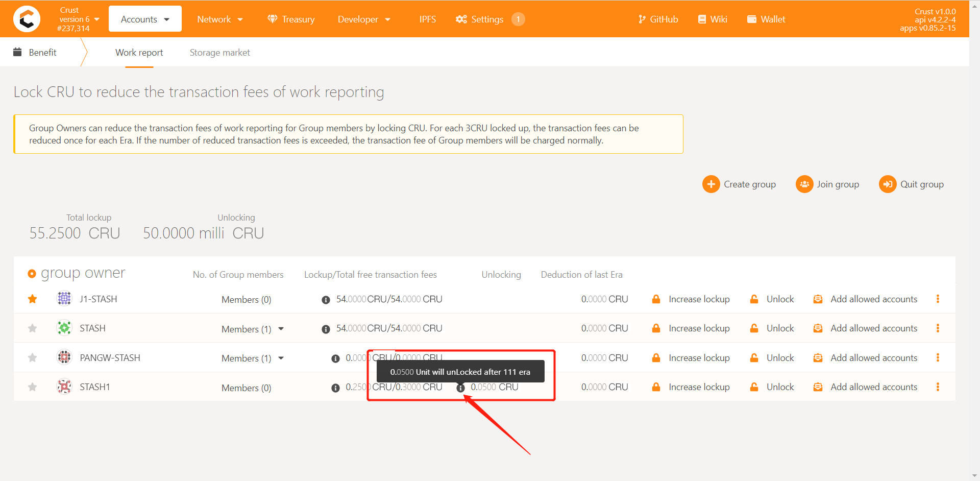Click the Create group button
Viewport: 980px width, 481px height.
pos(739,184)
